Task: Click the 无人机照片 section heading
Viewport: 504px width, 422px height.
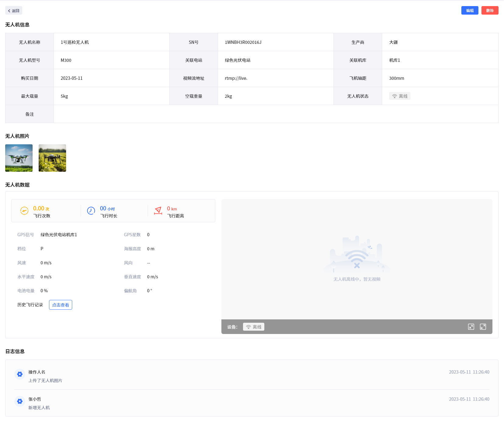Action: 17,136
